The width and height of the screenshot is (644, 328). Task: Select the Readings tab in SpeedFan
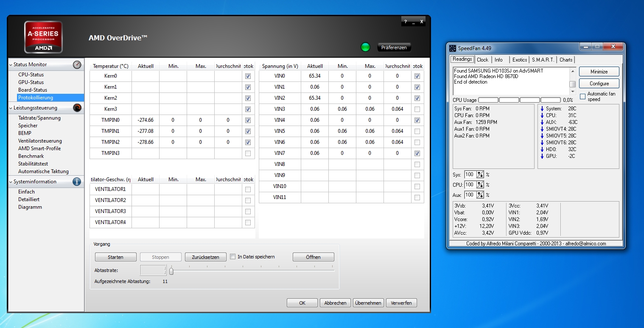[462, 59]
